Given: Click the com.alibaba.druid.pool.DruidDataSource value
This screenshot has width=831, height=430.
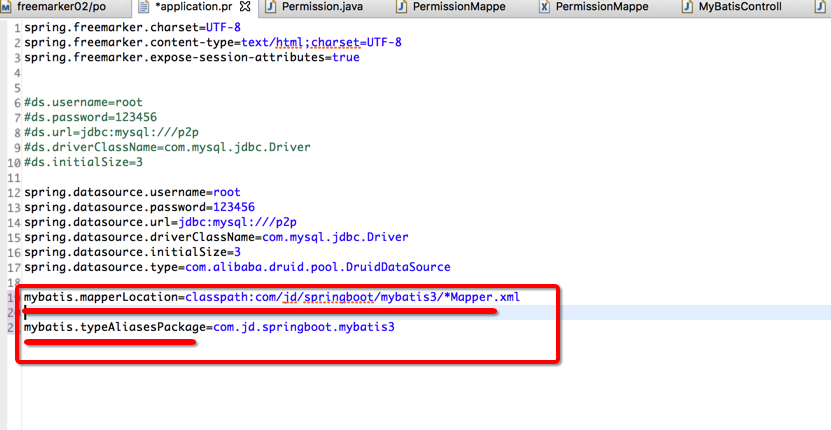Looking at the screenshot, I should 317,267.
